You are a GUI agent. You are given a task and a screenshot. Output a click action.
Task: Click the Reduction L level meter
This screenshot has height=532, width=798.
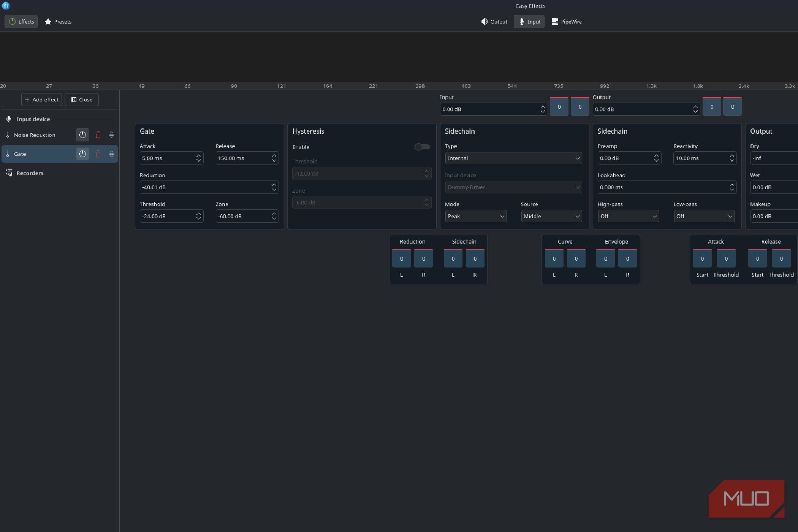(402, 258)
